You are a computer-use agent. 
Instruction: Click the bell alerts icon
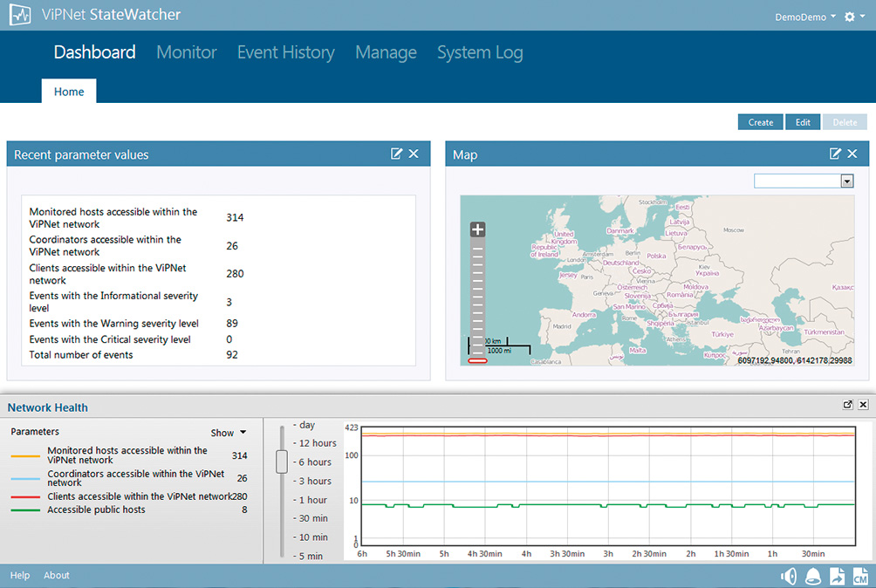[x=813, y=576]
